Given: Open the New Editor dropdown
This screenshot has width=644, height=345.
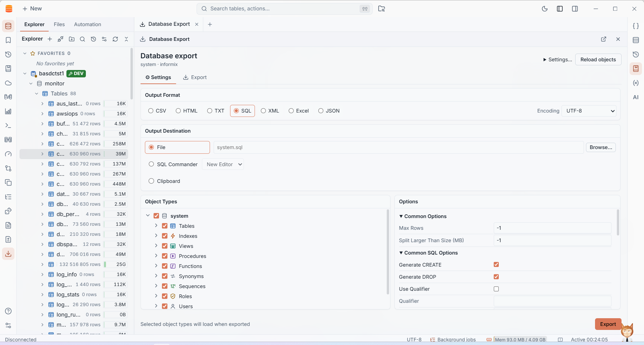Looking at the screenshot, I should click(223, 164).
